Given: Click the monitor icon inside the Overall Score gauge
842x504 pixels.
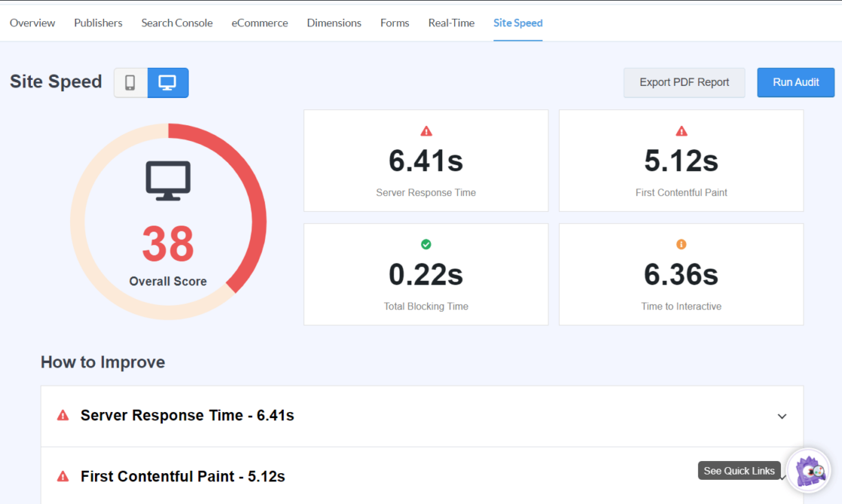Looking at the screenshot, I should coord(167,180).
